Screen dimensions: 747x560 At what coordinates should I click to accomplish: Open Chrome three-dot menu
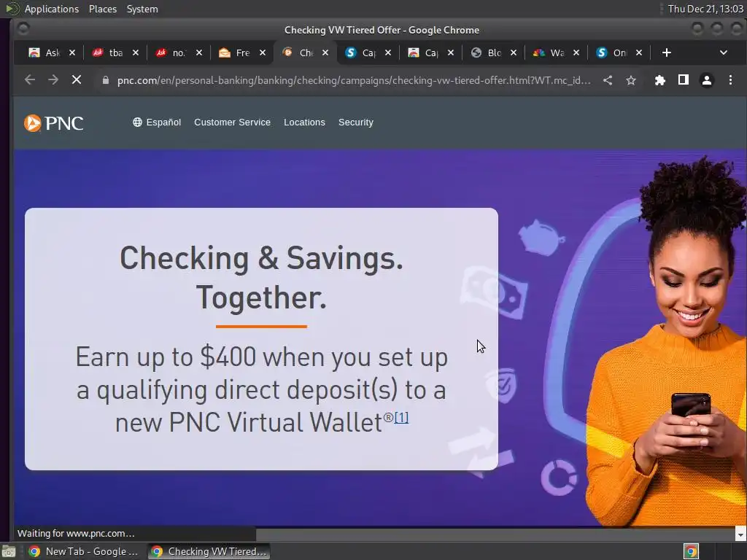[730, 80]
